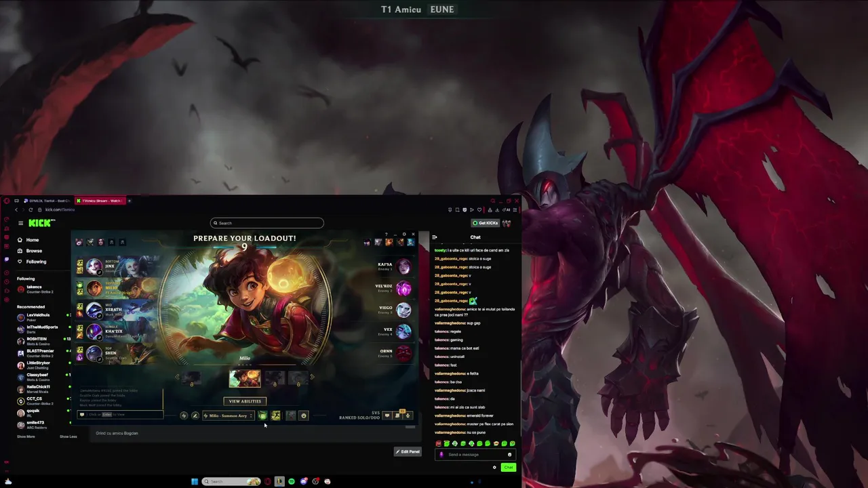Click Vel'Koz enemy portrait
The width and height of the screenshot is (868, 488).
403,288
